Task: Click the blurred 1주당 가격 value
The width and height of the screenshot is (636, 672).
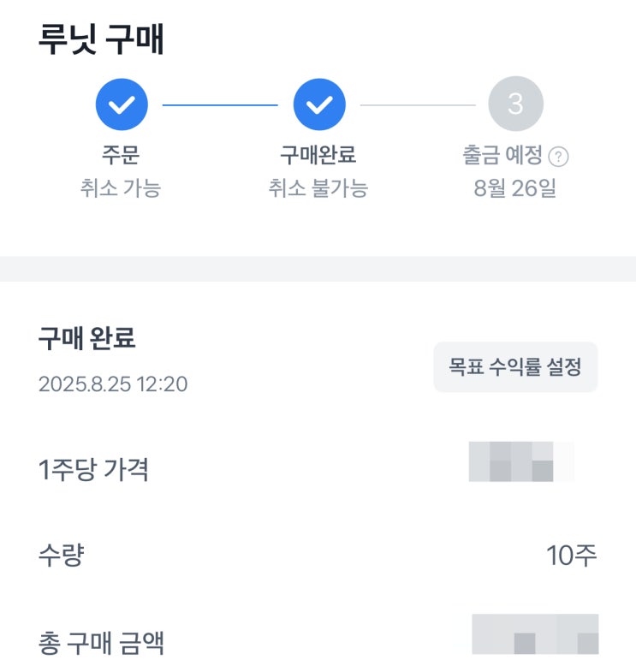Action: click(x=521, y=461)
